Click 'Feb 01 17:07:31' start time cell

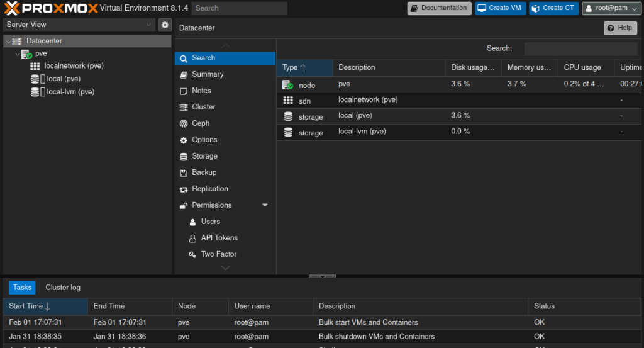point(45,323)
